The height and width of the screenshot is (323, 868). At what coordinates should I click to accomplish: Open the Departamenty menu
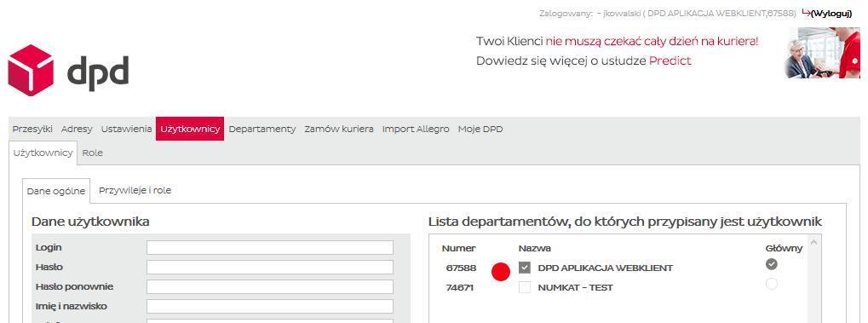pos(262,129)
